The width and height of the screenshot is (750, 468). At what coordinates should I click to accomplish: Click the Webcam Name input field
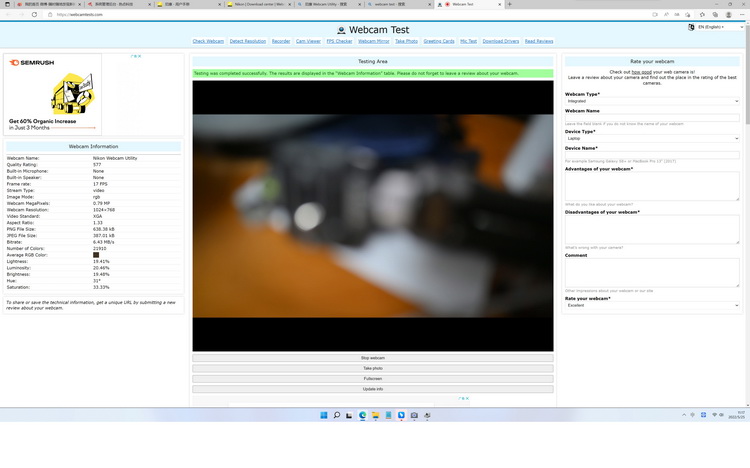(x=652, y=118)
